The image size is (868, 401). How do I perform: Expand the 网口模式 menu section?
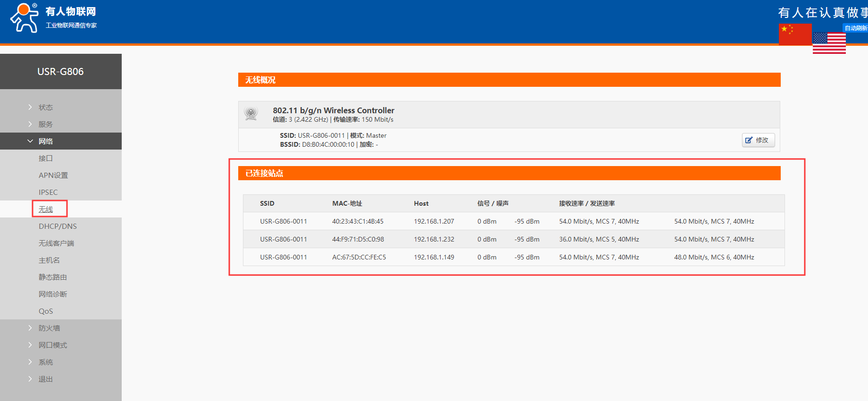(x=53, y=345)
